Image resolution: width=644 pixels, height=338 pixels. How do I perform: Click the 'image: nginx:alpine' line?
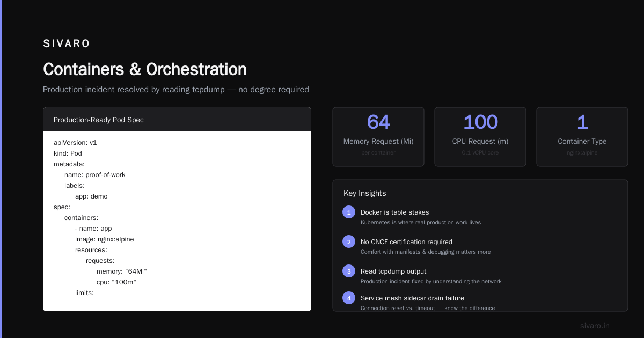click(105, 239)
